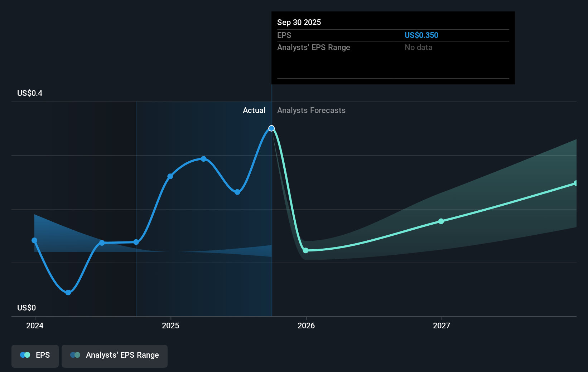Toggle the EPS series visibility in the legend
This screenshot has width=588, height=372.
(35, 356)
